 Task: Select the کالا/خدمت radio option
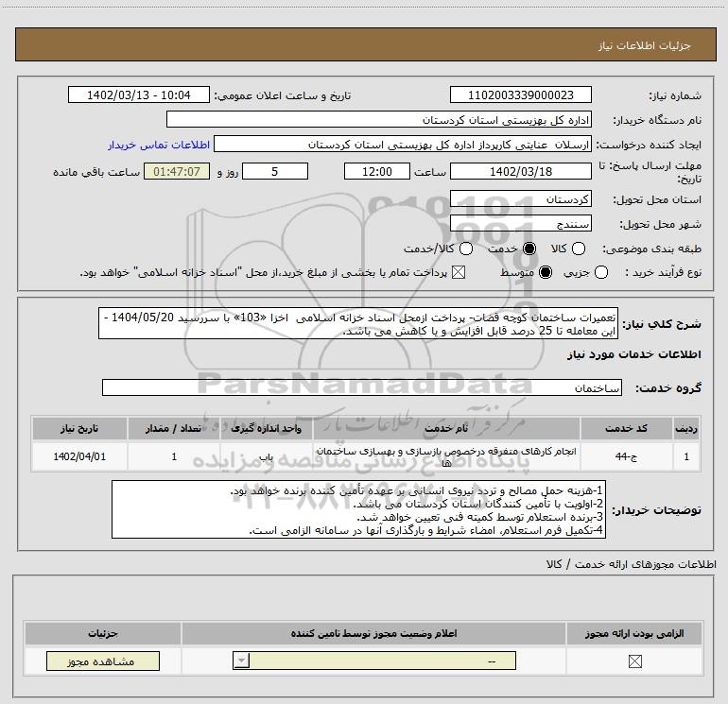pyautogui.click(x=466, y=249)
